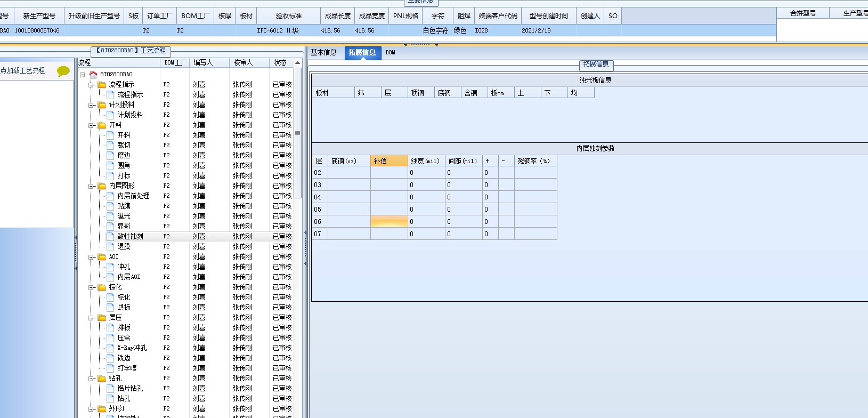Select the 流程指示 document step row
The height and width of the screenshot is (418, 868).
pyautogui.click(x=186, y=95)
